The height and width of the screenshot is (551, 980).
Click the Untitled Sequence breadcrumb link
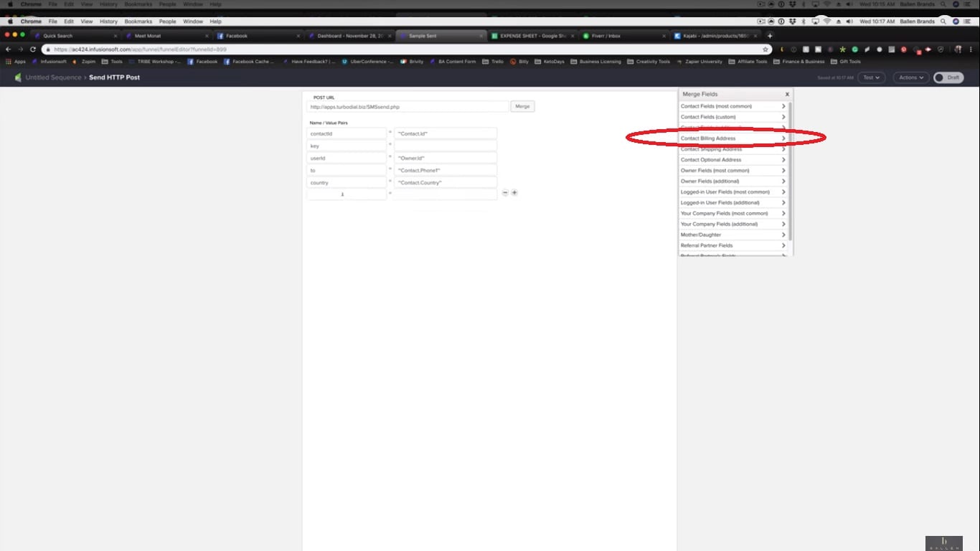click(x=53, y=77)
